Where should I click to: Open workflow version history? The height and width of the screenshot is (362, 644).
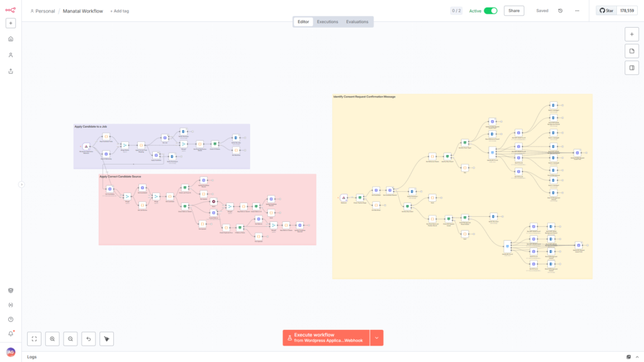coord(560,11)
